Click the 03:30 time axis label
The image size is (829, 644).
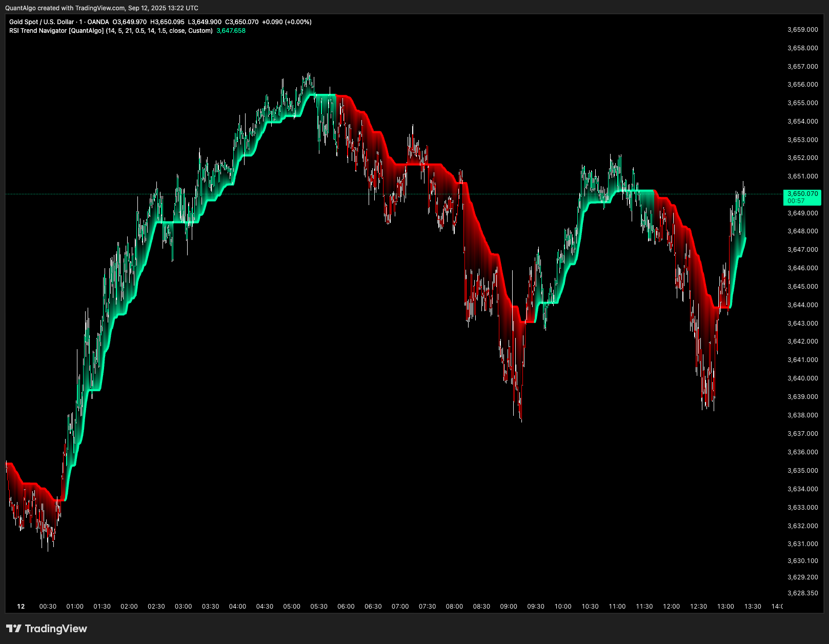[210, 607]
